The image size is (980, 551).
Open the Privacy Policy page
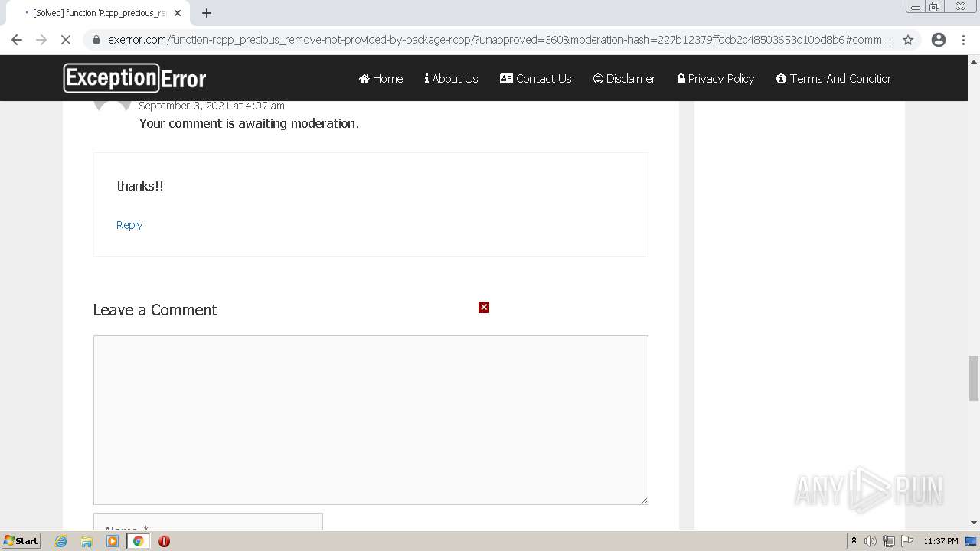click(716, 78)
